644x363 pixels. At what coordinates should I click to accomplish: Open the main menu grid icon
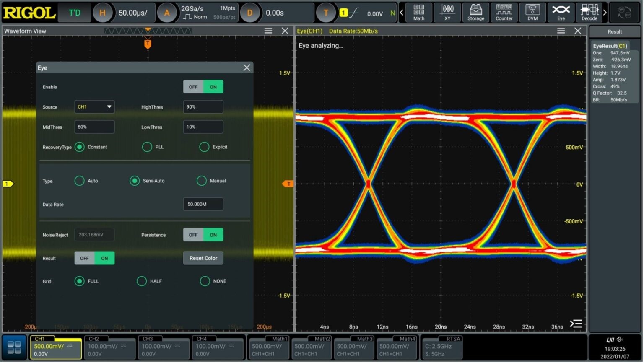14,347
